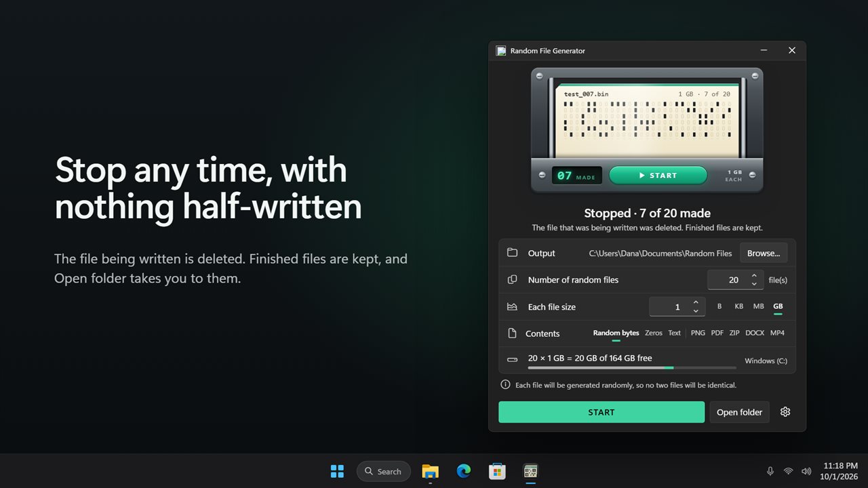Open Microsoft Store from the taskbar
The height and width of the screenshot is (488, 868).
pos(497,471)
